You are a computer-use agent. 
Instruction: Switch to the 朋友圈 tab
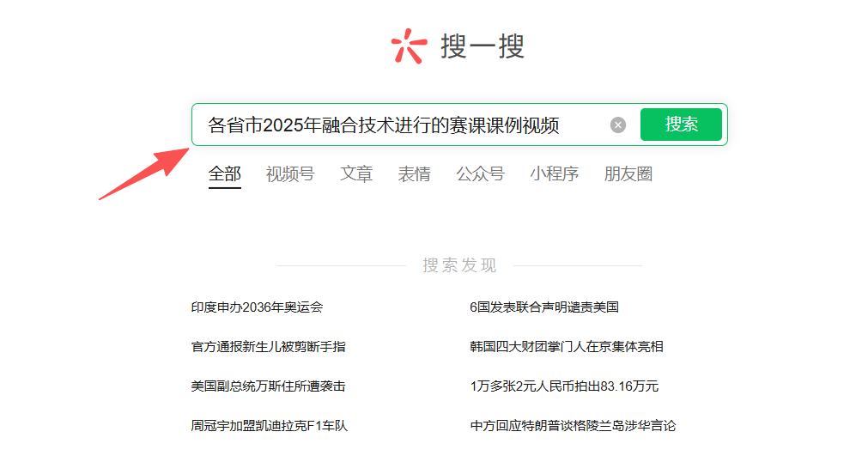tap(628, 174)
